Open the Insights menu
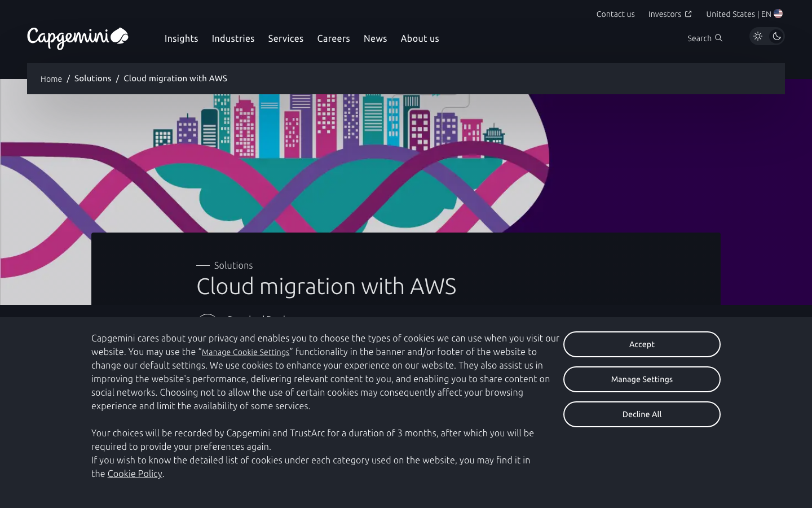Viewport: 812px width, 508px height. tap(181, 38)
